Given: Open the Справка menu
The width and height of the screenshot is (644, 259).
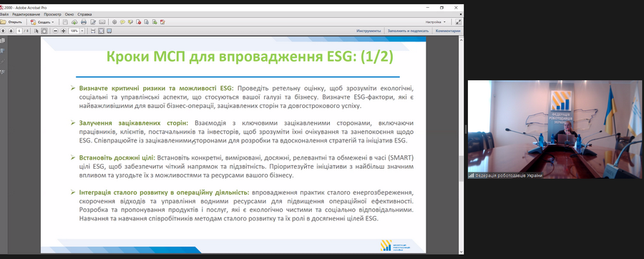Looking at the screenshot, I should pos(84,14).
